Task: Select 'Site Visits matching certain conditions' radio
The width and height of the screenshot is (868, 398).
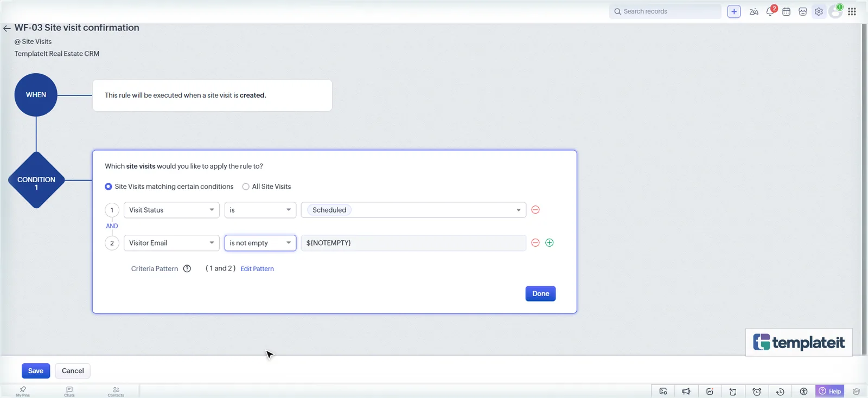Action: [x=108, y=187]
